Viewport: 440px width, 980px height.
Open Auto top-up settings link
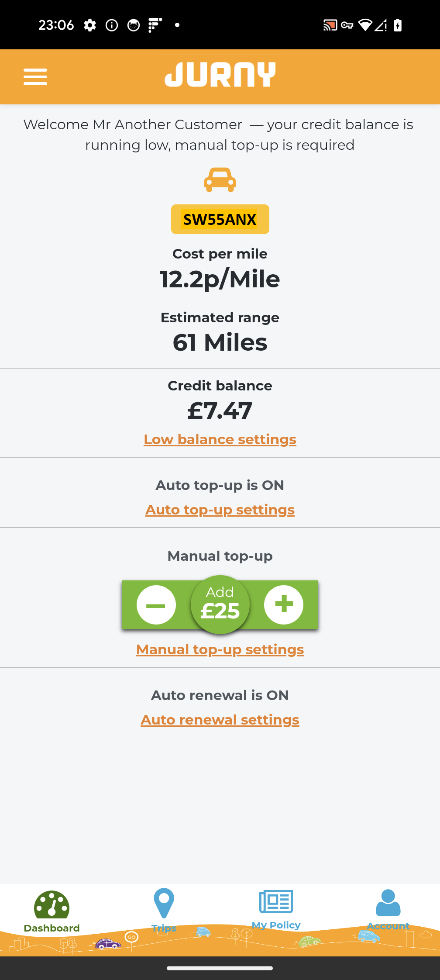coord(220,510)
